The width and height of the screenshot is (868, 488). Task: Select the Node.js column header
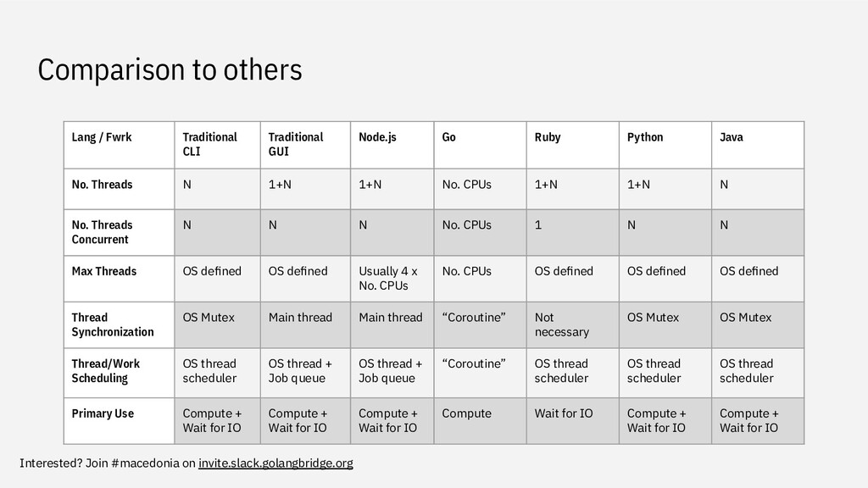[x=392, y=145]
